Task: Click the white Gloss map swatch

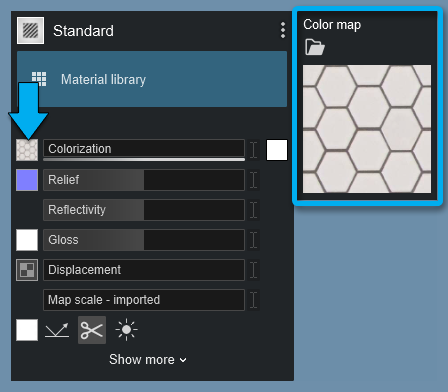Action: [27, 240]
